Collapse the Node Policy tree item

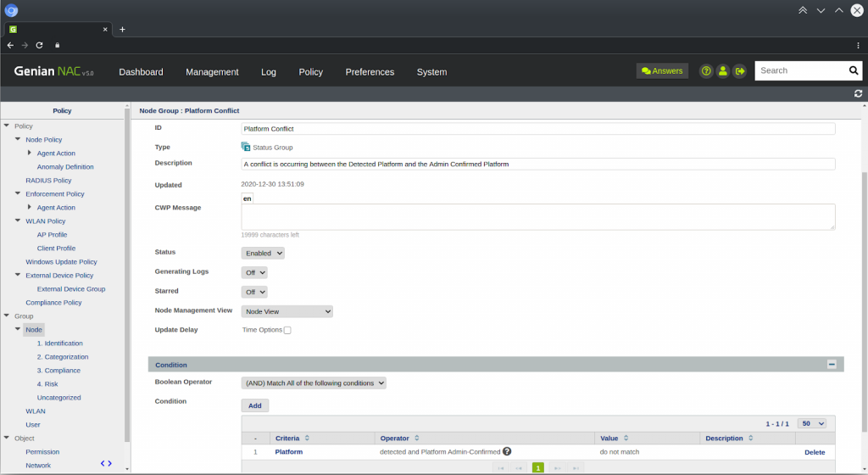point(18,139)
